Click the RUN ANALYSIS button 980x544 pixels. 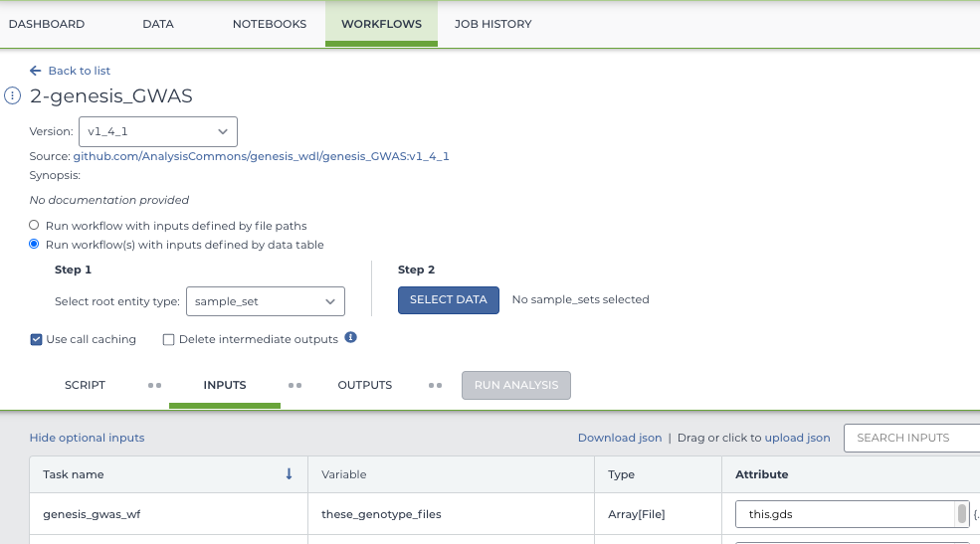[x=516, y=385]
